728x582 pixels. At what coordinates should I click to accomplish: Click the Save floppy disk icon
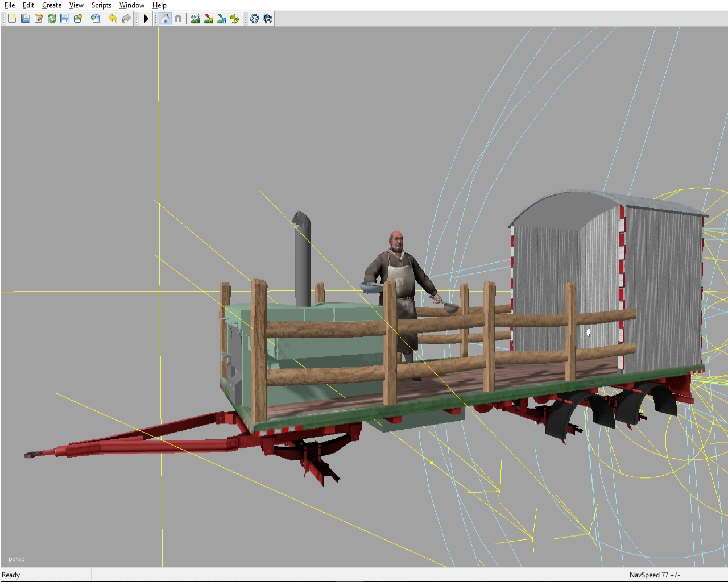(x=65, y=19)
